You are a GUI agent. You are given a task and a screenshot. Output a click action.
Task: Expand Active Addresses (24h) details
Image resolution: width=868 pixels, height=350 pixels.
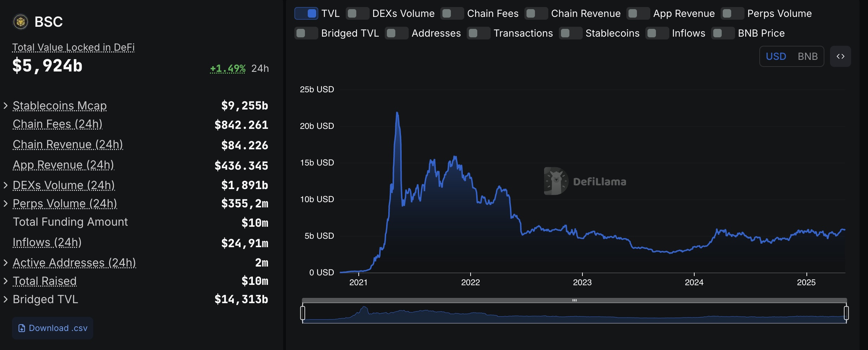pyautogui.click(x=6, y=263)
